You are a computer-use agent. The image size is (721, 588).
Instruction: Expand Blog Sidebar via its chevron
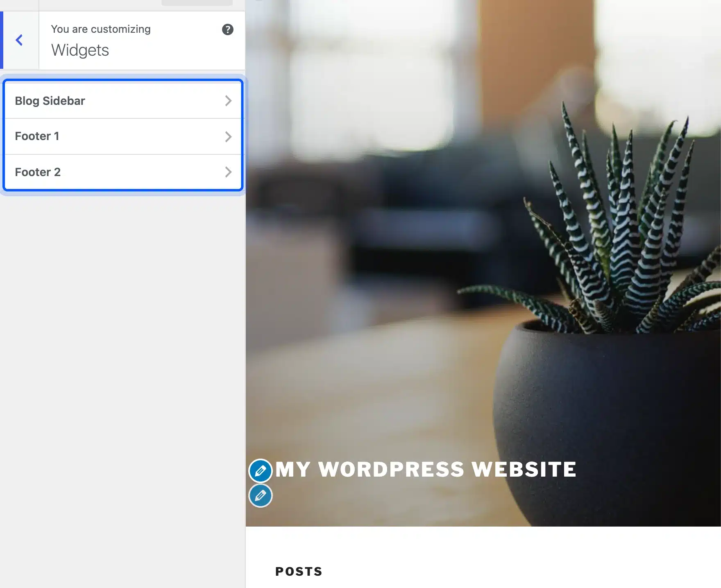tap(229, 101)
